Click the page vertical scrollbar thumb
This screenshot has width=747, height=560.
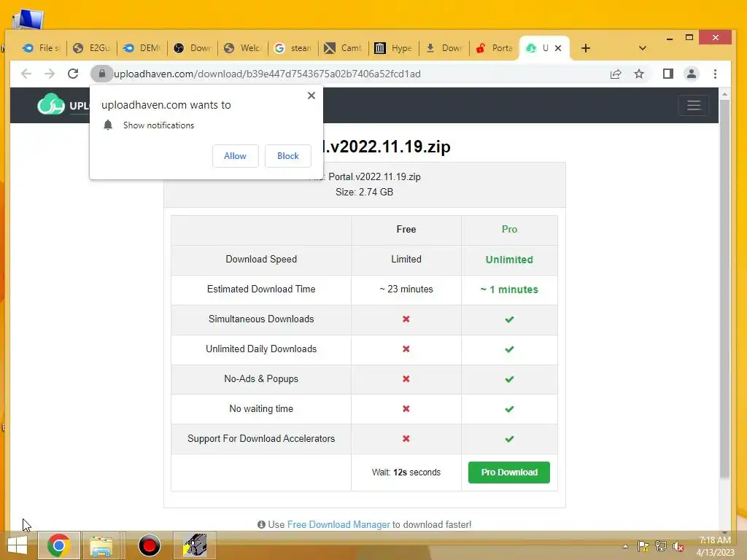pyautogui.click(x=724, y=288)
